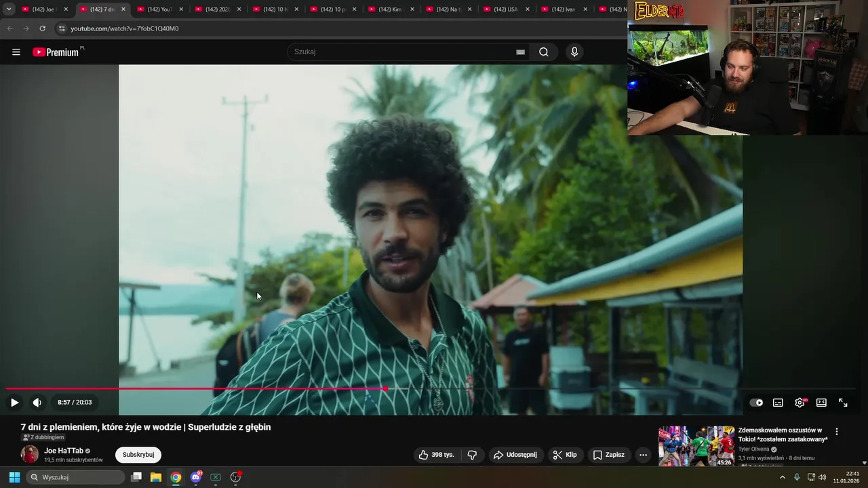Image resolution: width=868 pixels, height=488 pixels.
Task: Start voice search with the microphone
Action: (574, 52)
